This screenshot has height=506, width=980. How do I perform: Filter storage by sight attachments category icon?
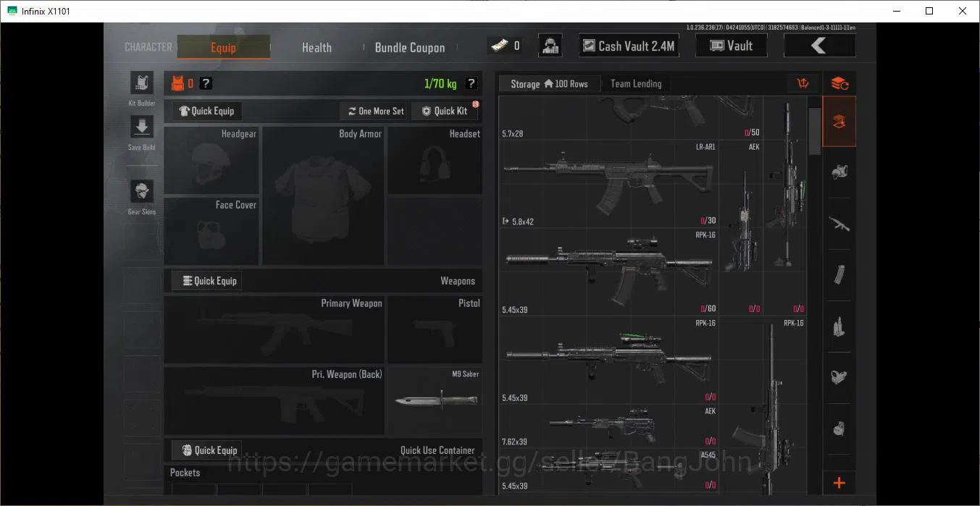(839, 377)
